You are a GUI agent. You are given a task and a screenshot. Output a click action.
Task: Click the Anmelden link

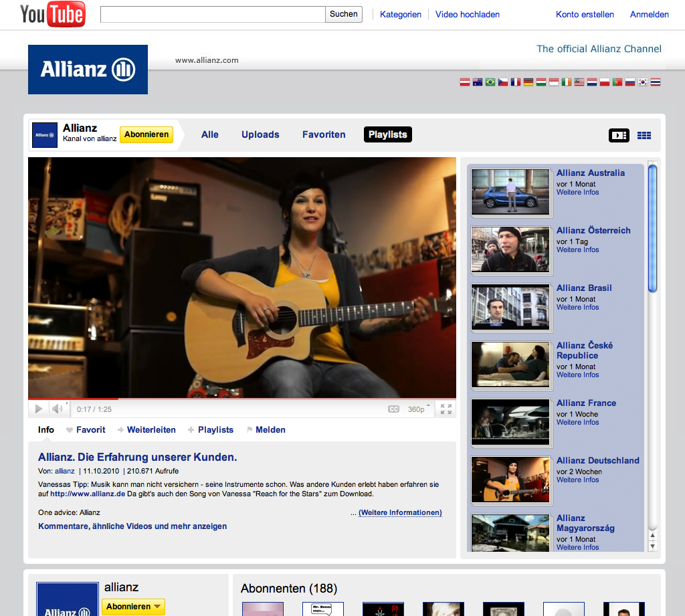649,15
